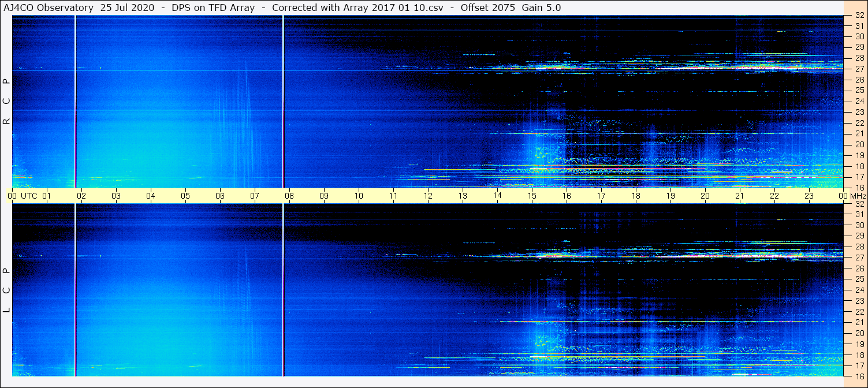This screenshot has height=388, width=868.
Task: Click the 12 hour tick label
Action: pyautogui.click(x=428, y=196)
